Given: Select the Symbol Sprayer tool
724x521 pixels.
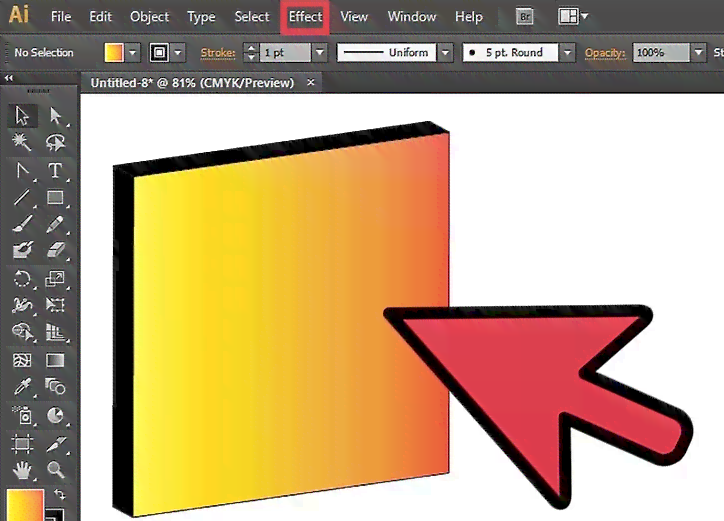Looking at the screenshot, I should tap(22, 415).
